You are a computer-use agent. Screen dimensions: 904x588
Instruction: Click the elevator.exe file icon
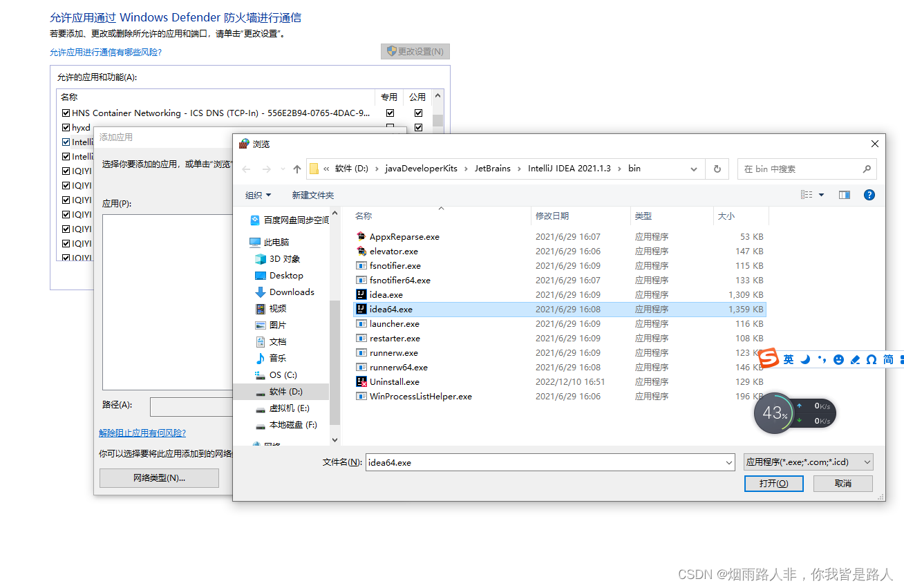[x=361, y=251]
